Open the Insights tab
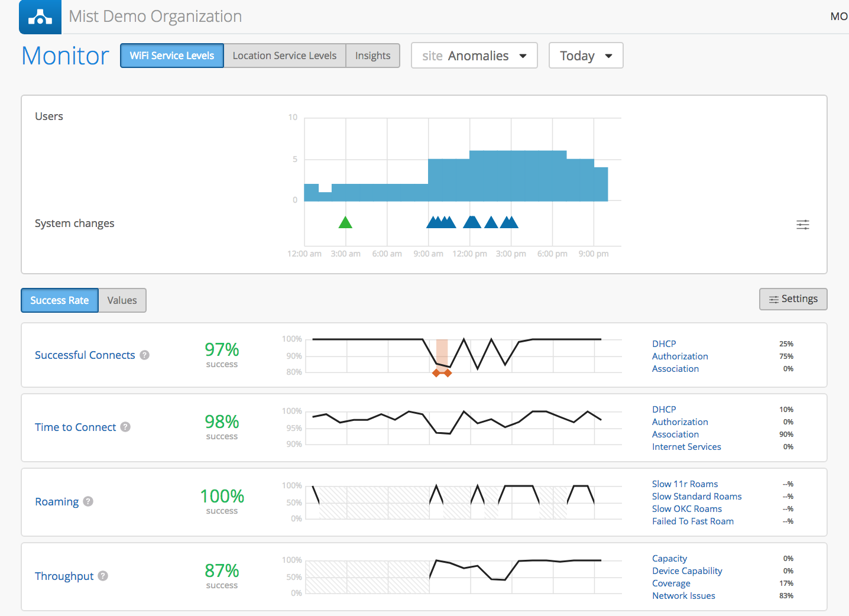 pyautogui.click(x=372, y=56)
